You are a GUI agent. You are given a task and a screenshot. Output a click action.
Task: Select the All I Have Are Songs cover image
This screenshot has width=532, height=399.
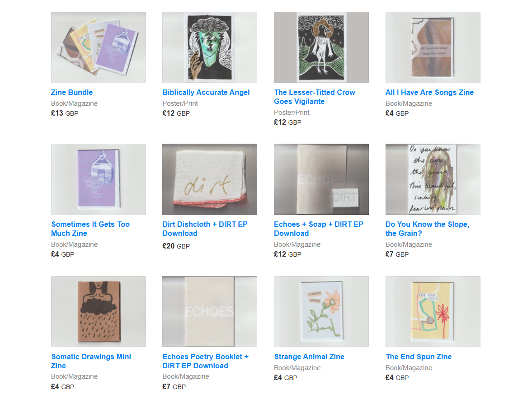(433, 47)
